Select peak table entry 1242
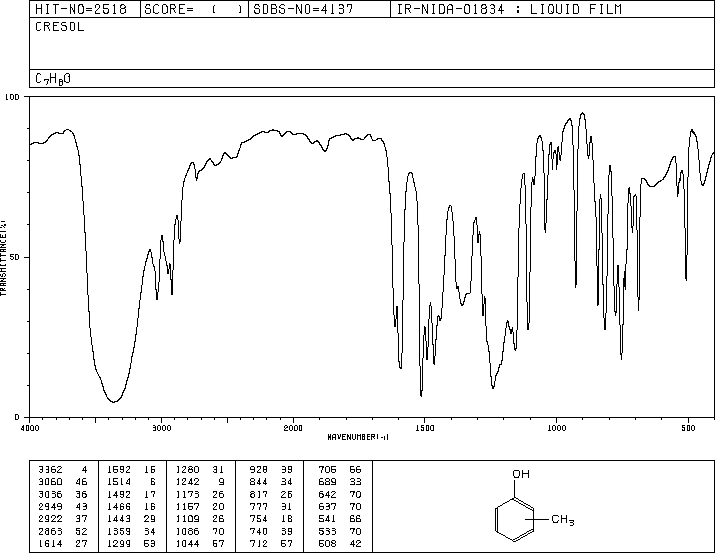 click(x=187, y=481)
